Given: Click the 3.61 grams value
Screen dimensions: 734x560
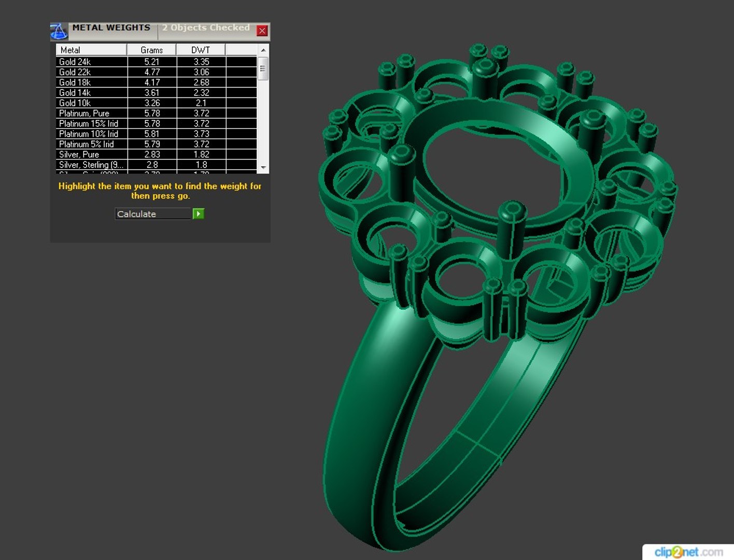Looking at the screenshot, I should click(152, 93).
